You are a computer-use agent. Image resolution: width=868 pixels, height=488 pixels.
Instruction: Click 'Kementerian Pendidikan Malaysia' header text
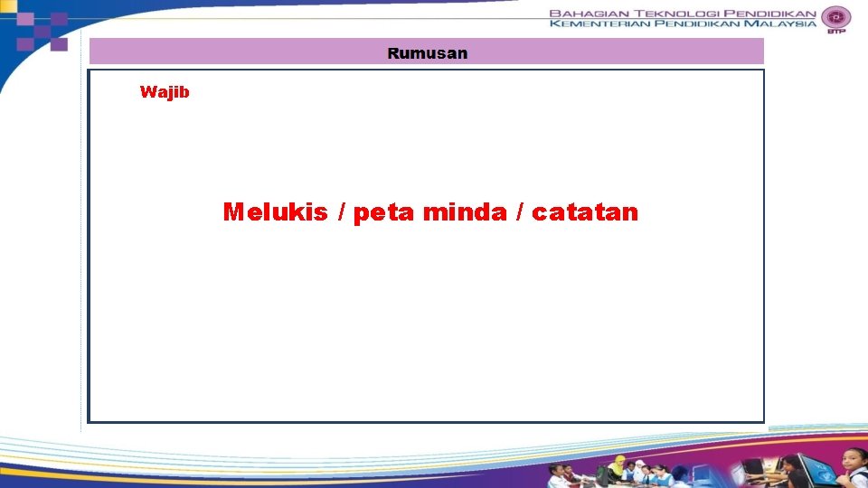pyautogui.click(x=683, y=23)
